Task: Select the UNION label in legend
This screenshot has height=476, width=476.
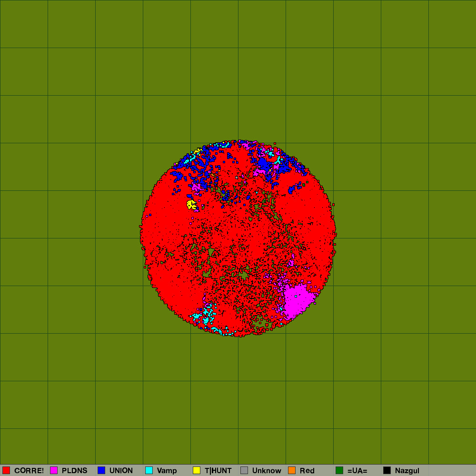Action: (x=121, y=471)
